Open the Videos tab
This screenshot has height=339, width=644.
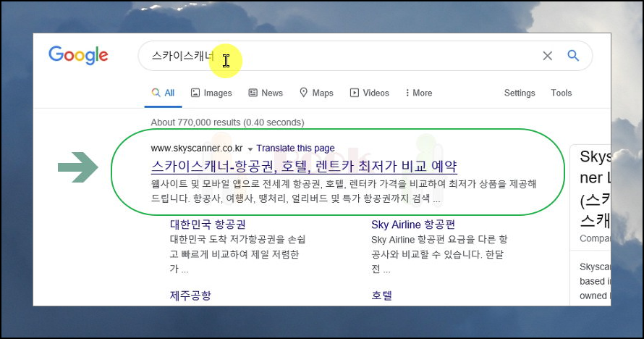369,93
